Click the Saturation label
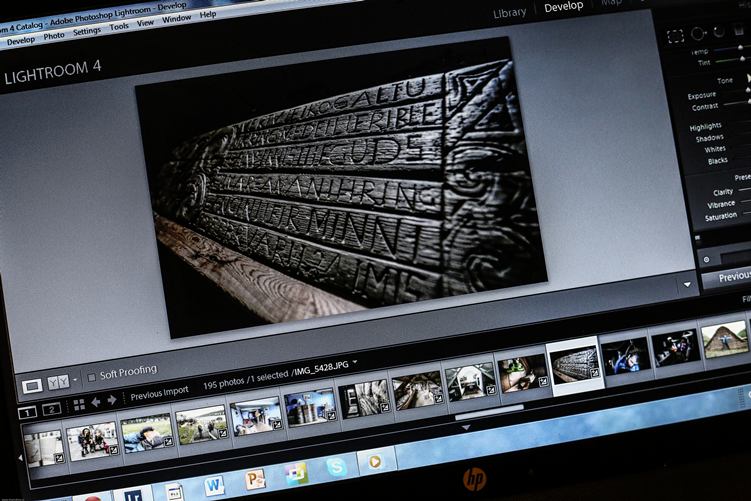This screenshot has width=751, height=501. (x=721, y=216)
